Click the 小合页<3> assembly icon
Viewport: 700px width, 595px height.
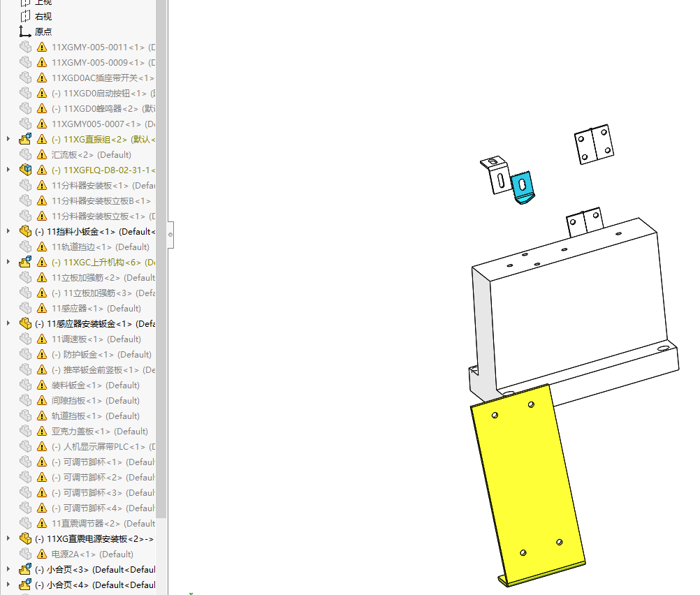25,570
